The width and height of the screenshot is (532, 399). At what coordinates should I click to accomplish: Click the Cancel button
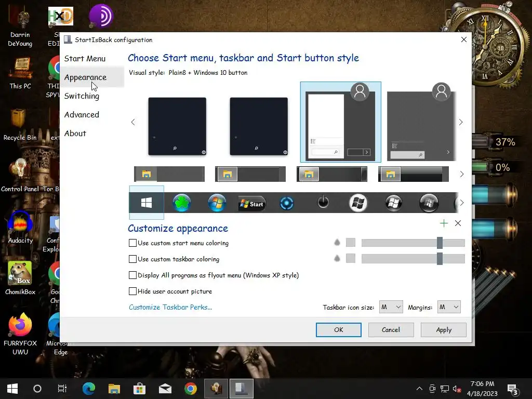pyautogui.click(x=391, y=330)
